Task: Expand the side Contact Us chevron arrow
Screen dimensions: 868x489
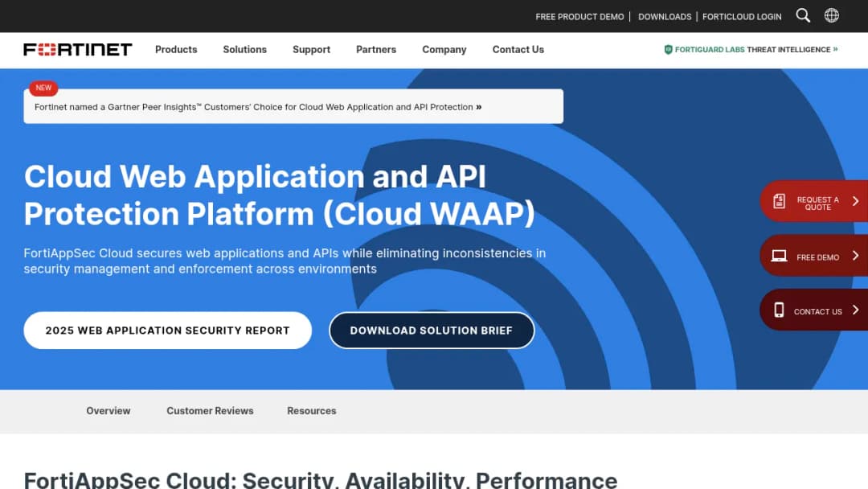Action: (855, 310)
